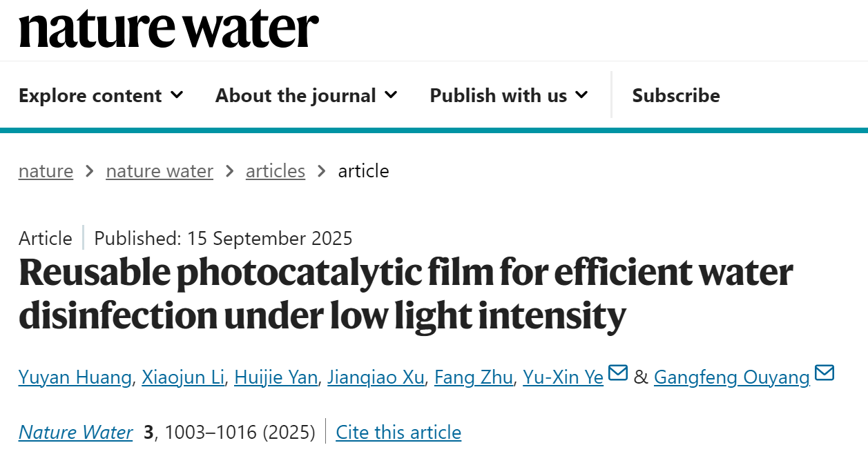This screenshot has width=868, height=454.
Task: Click envelope icon next to Yu-Xin Ye
Action: click(x=617, y=374)
